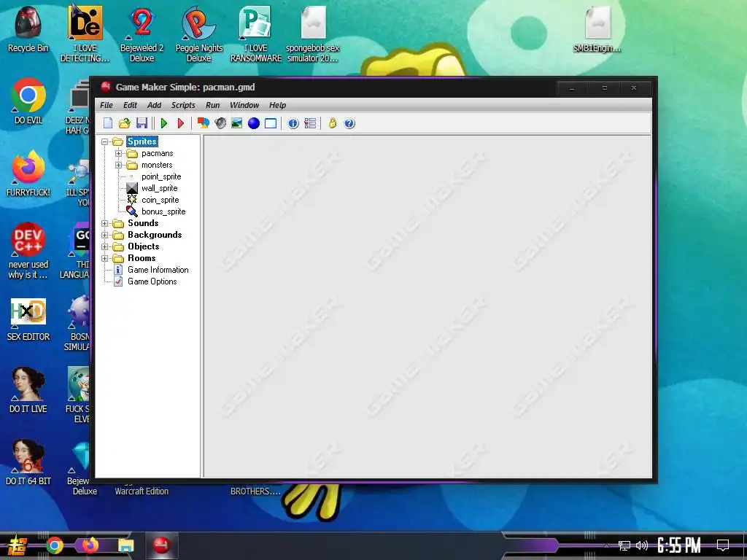Click Game Options in the tree

point(152,281)
